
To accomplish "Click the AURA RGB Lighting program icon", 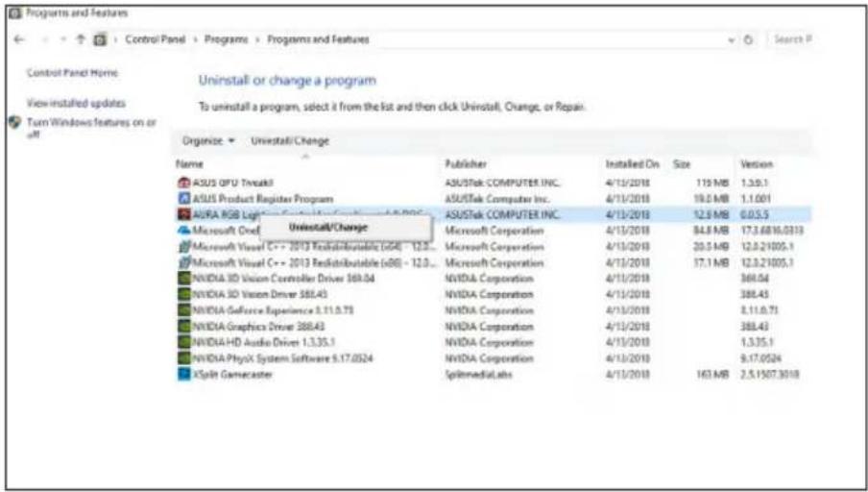I will (x=183, y=214).
